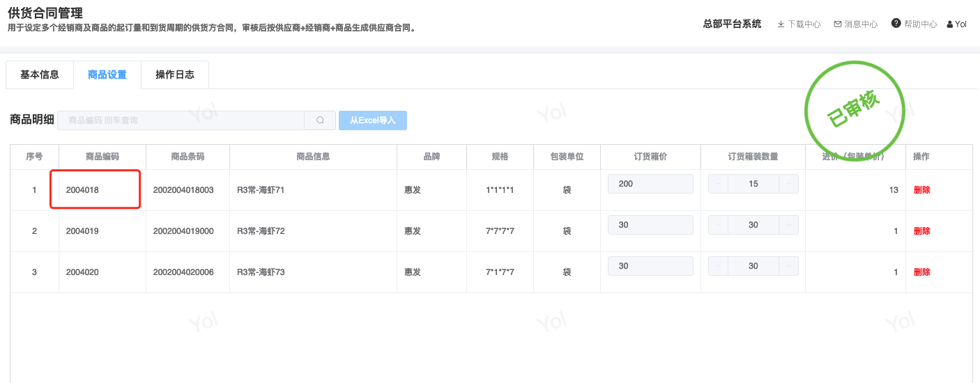Increase 订货箱装数量 for product 2004019

[788, 225]
